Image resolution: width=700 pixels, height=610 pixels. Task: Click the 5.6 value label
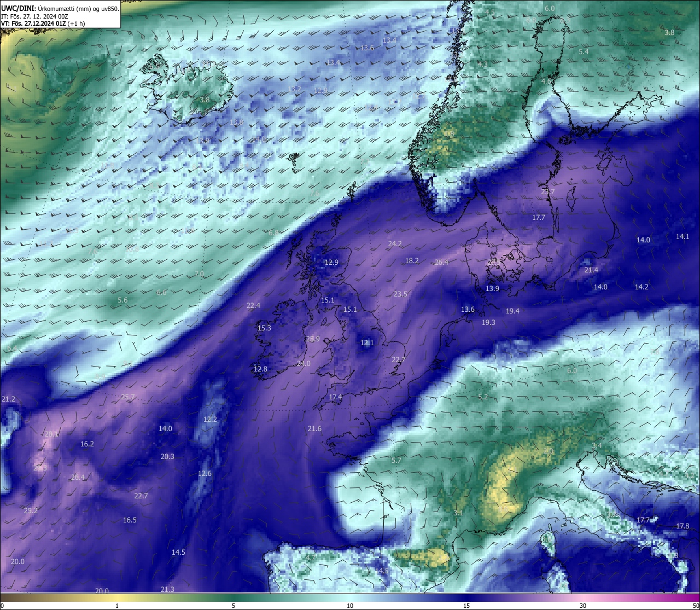point(122,300)
